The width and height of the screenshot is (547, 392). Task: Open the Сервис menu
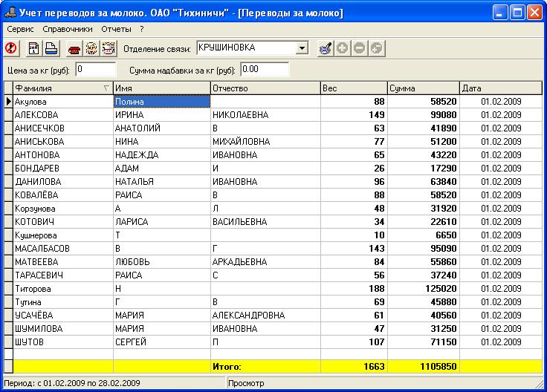coord(20,29)
